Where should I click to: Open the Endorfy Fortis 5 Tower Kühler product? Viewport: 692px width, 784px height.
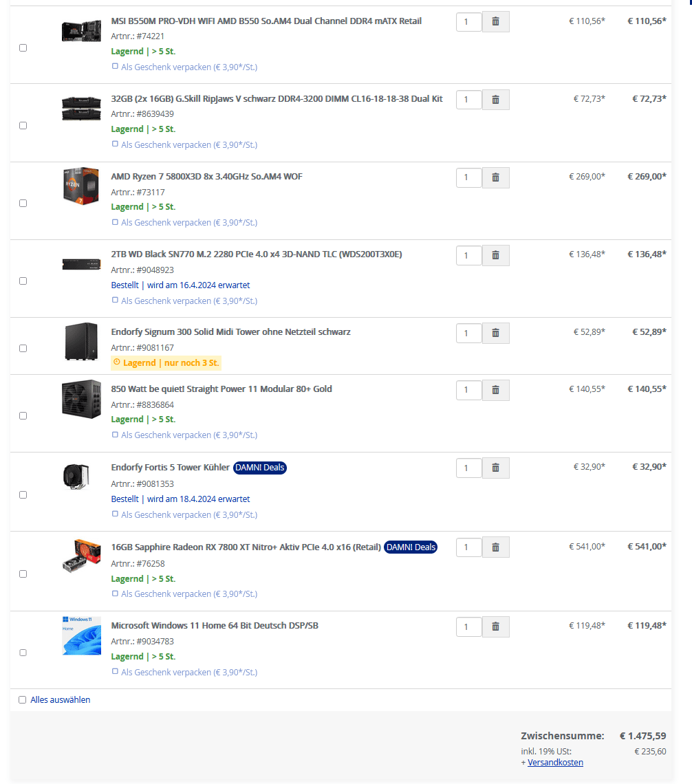click(x=170, y=468)
